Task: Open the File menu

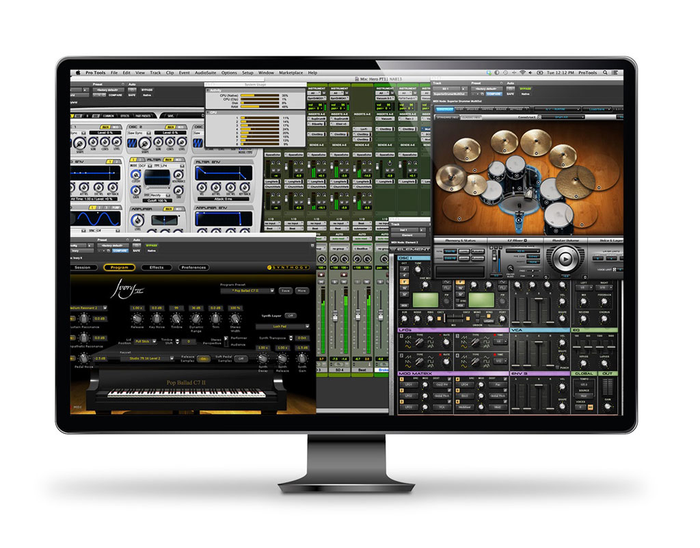Action: click(x=114, y=73)
